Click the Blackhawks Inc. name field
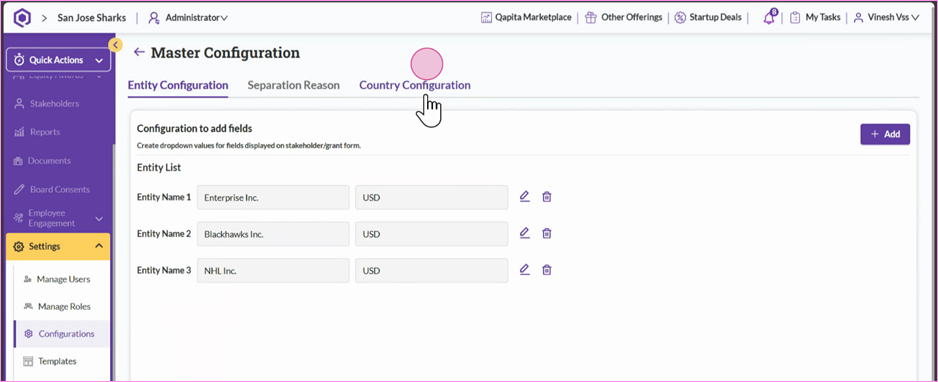Screen dimensions: 938x382 pyautogui.click(x=273, y=234)
